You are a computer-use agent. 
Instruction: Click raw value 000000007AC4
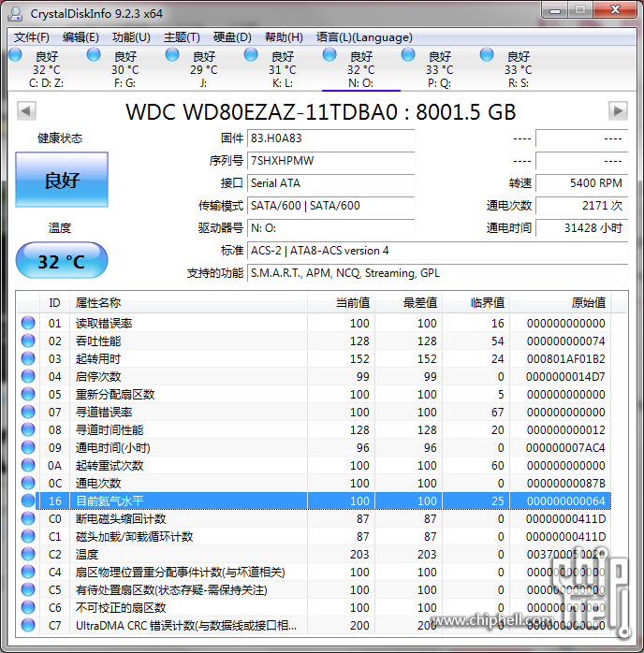click(565, 448)
